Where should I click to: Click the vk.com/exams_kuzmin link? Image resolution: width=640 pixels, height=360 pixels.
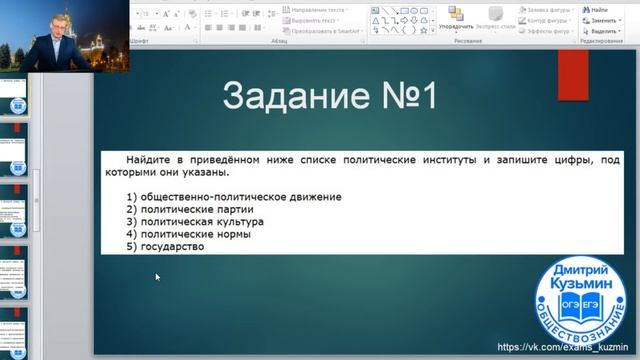point(562,347)
